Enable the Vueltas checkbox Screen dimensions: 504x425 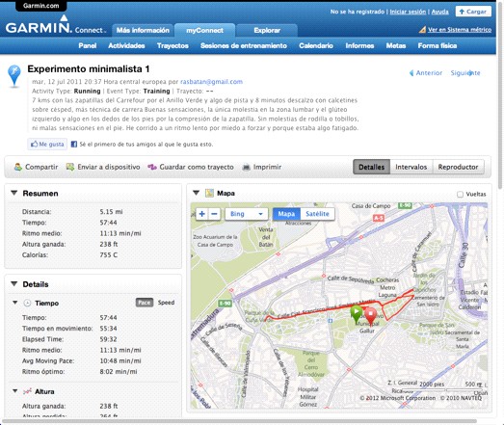(460, 194)
